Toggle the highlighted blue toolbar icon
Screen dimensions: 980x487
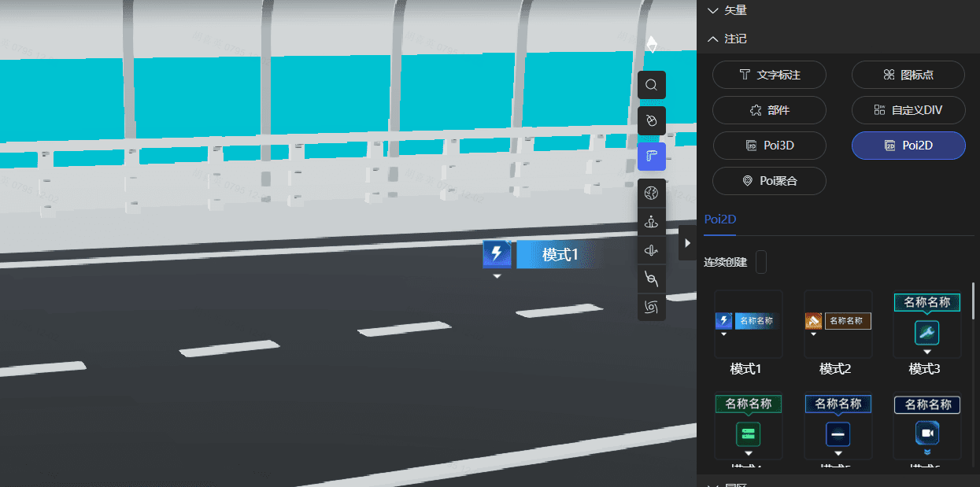[651, 157]
